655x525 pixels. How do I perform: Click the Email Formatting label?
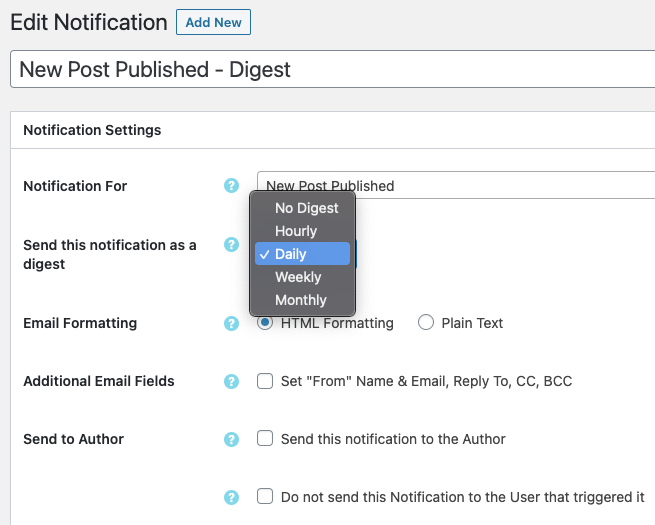(x=80, y=323)
